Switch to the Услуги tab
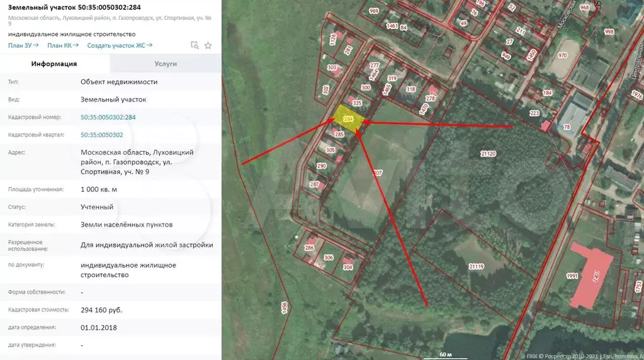 click(x=166, y=64)
